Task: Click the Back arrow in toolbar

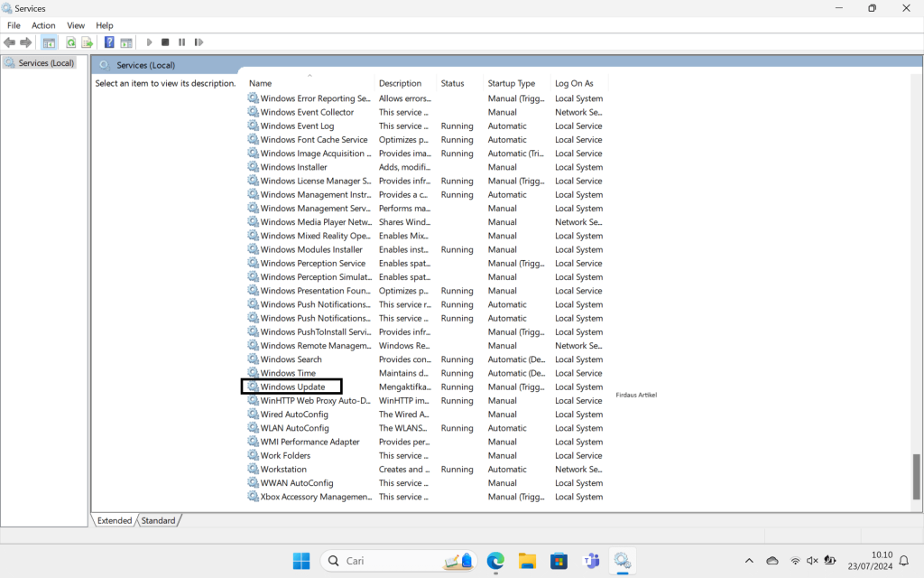Action: coord(9,42)
